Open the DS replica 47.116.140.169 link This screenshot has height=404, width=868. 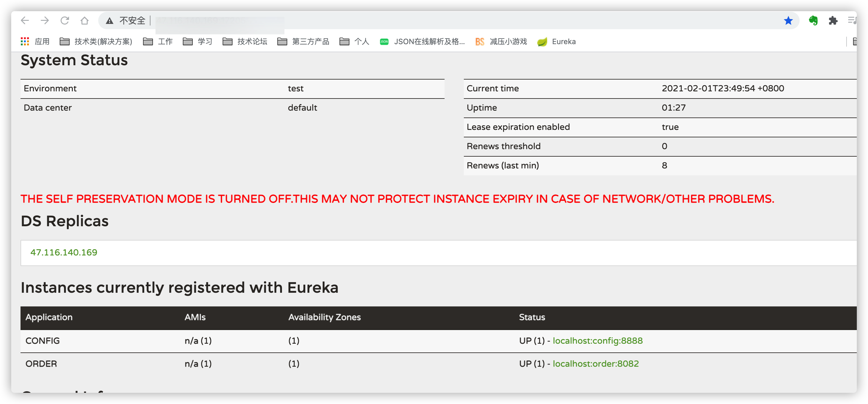(x=64, y=252)
